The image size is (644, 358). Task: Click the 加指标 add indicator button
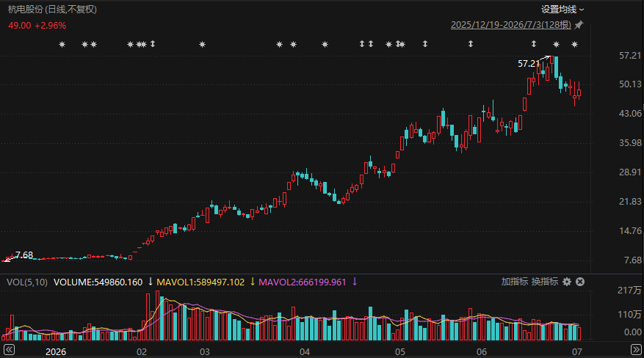[x=514, y=282]
